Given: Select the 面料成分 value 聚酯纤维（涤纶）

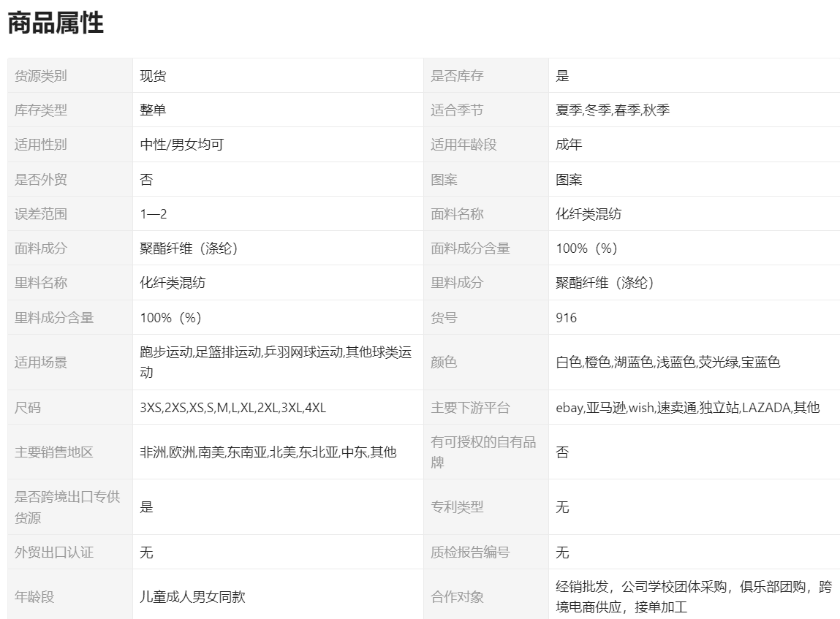Looking at the screenshot, I should (x=189, y=248).
